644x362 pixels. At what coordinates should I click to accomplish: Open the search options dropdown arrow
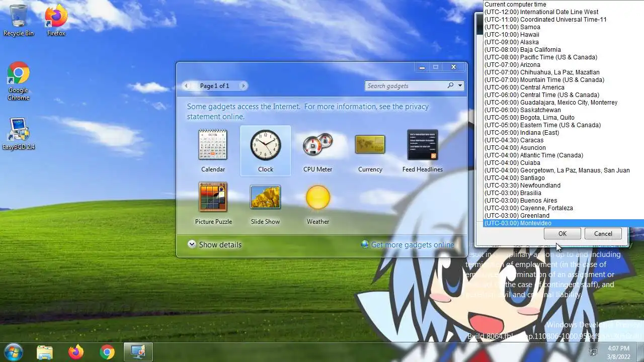pos(459,85)
